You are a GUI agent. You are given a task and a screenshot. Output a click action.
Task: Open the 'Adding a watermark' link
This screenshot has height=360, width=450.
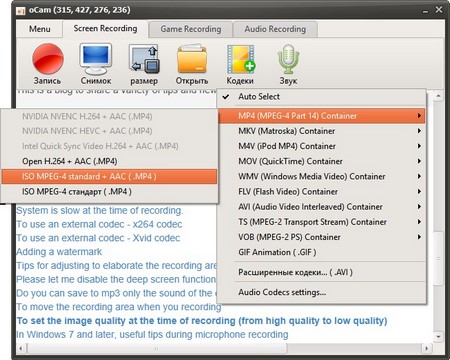(x=59, y=252)
